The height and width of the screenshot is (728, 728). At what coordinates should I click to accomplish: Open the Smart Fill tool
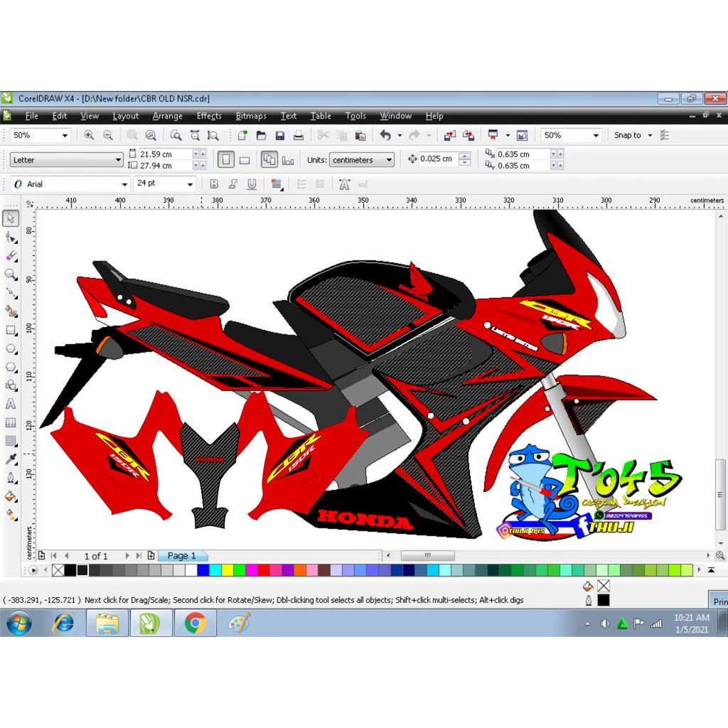(10, 311)
